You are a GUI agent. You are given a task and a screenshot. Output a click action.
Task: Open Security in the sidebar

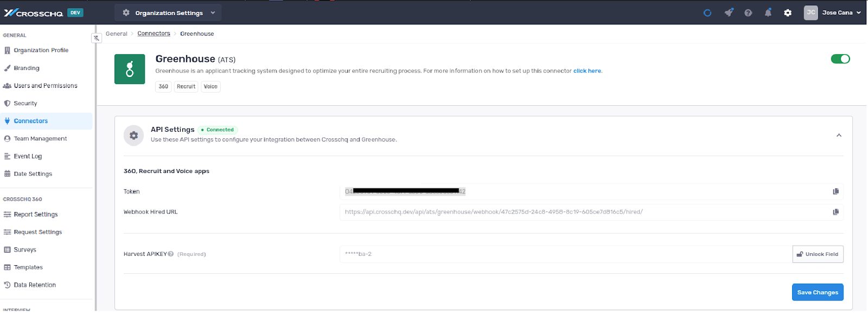click(25, 104)
